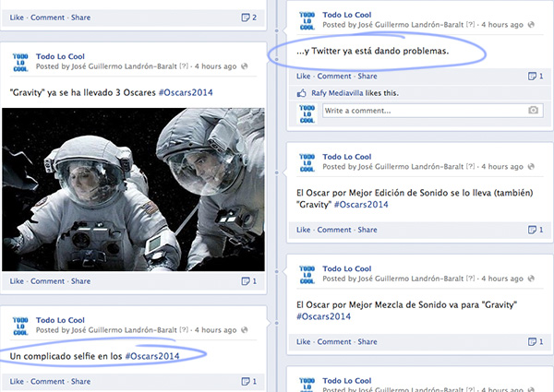
Task: Click the share count icon showing 2
Action: pos(246,18)
